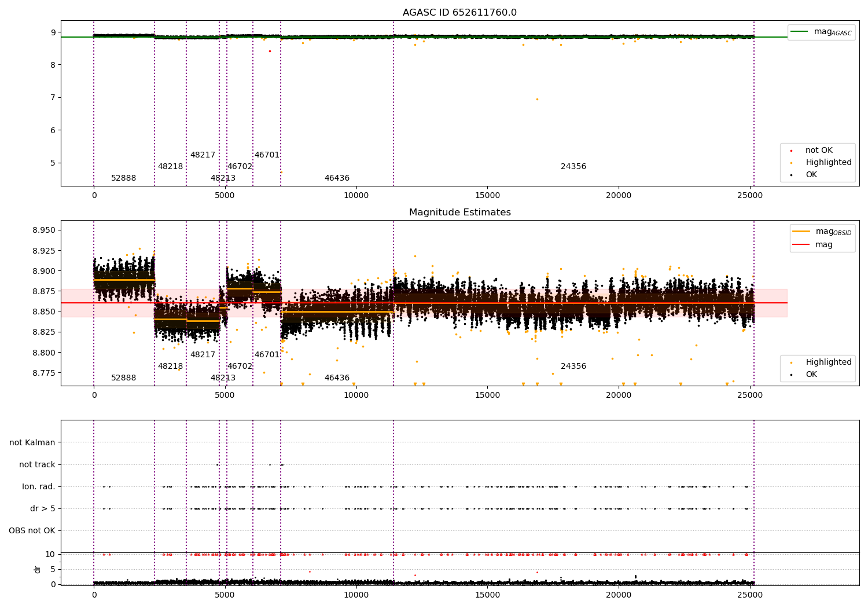Click y-axis tick 8.900 in middle plot
The width and height of the screenshot is (868, 608).
44,271
